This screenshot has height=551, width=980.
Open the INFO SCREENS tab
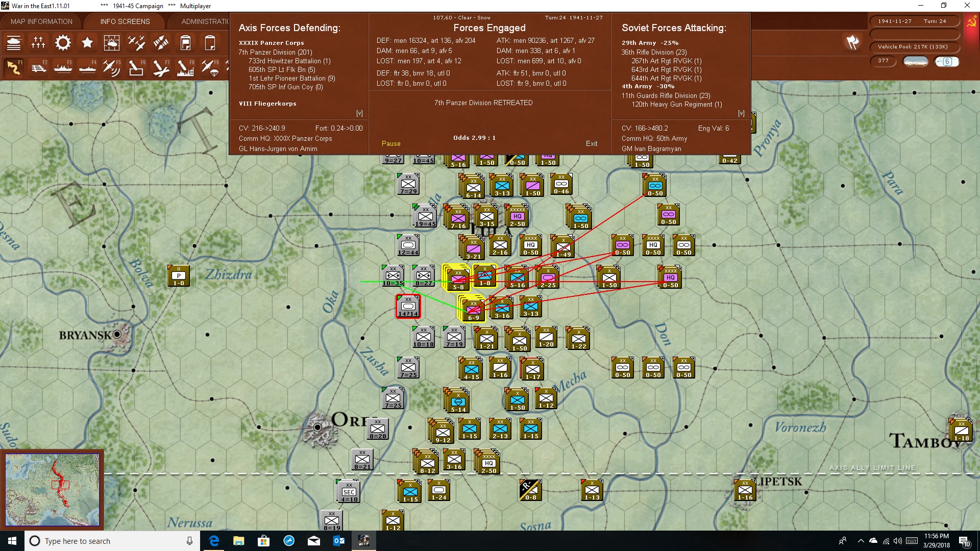[125, 21]
